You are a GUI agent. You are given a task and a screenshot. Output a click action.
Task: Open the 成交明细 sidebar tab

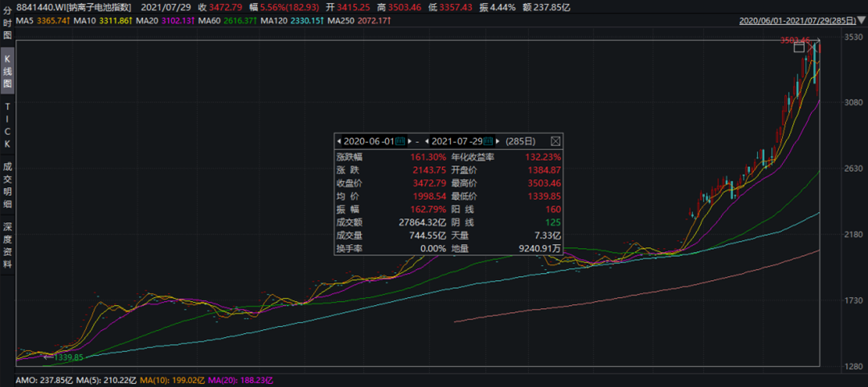click(7, 182)
